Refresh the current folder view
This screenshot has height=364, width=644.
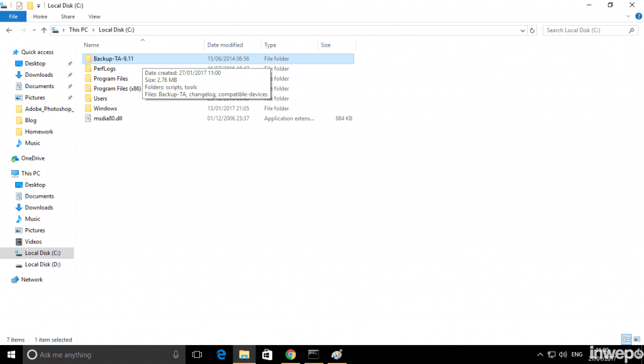[532, 30]
